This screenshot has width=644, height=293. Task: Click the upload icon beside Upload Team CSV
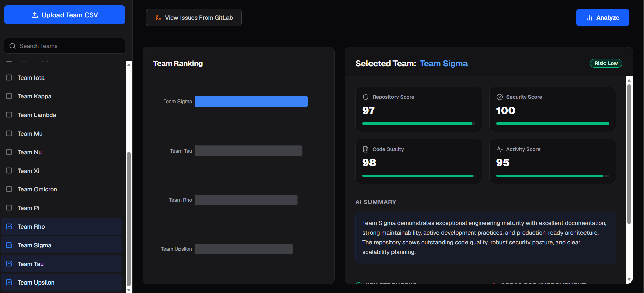pos(34,15)
